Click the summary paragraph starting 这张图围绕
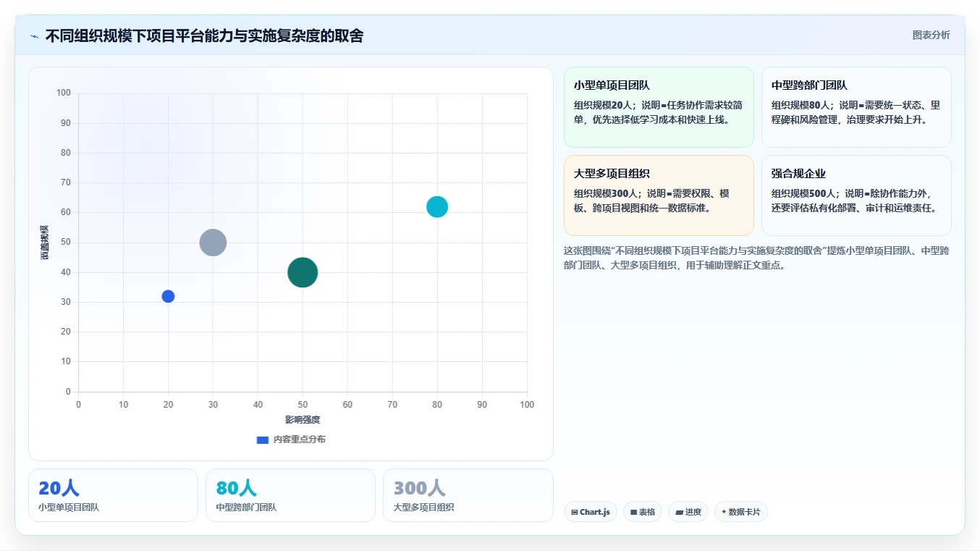Image resolution: width=980 pixels, height=551 pixels. (756, 258)
